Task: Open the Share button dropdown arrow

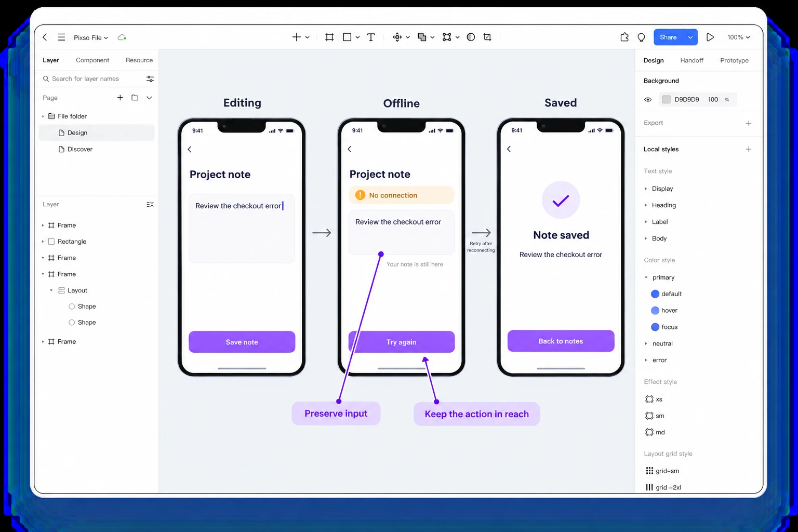Action: [x=690, y=37]
